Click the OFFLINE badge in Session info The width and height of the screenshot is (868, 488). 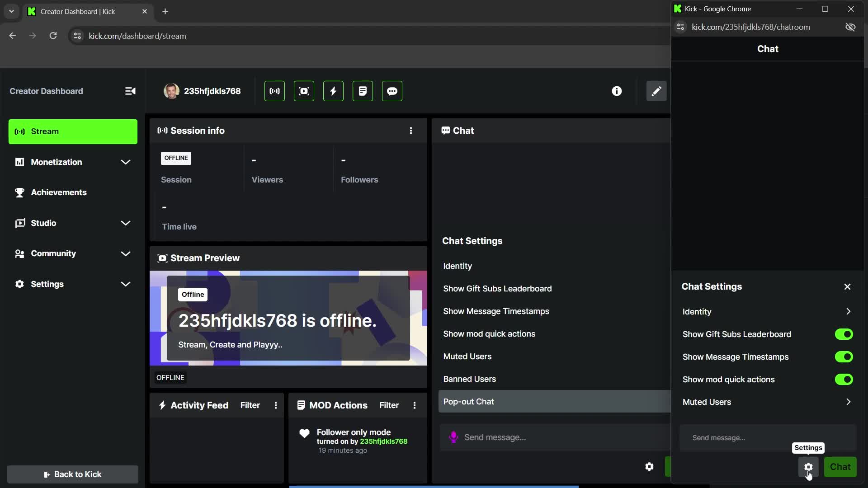pos(176,158)
